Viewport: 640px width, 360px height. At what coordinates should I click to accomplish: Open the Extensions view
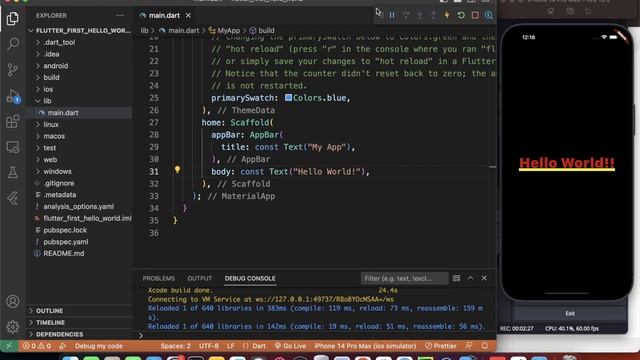(12, 121)
